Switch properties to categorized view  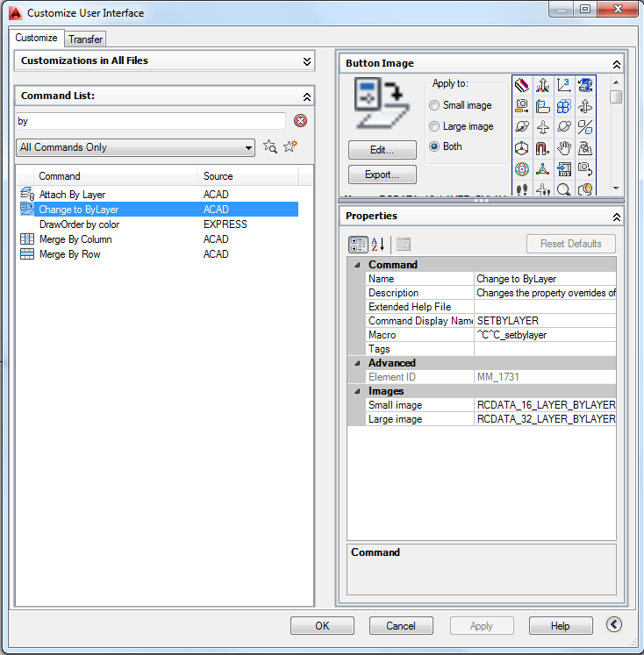tap(358, 245)
